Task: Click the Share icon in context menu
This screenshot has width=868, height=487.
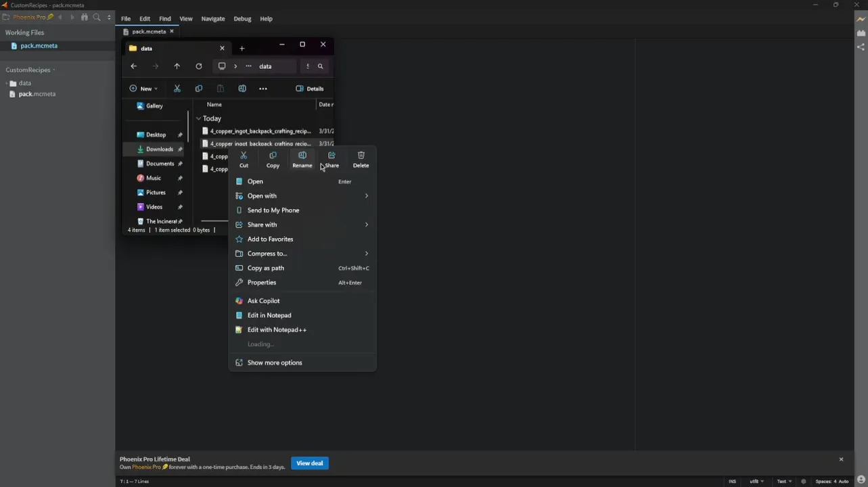Action: point(332,156)
